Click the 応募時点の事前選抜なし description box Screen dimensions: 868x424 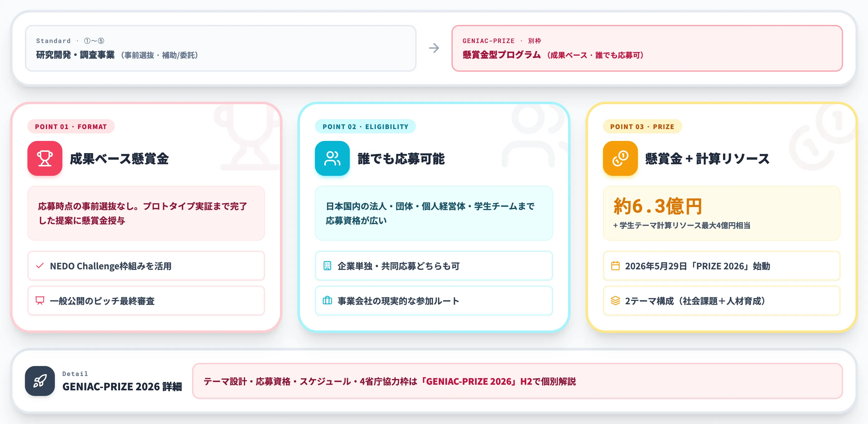(x=146, y=213)
